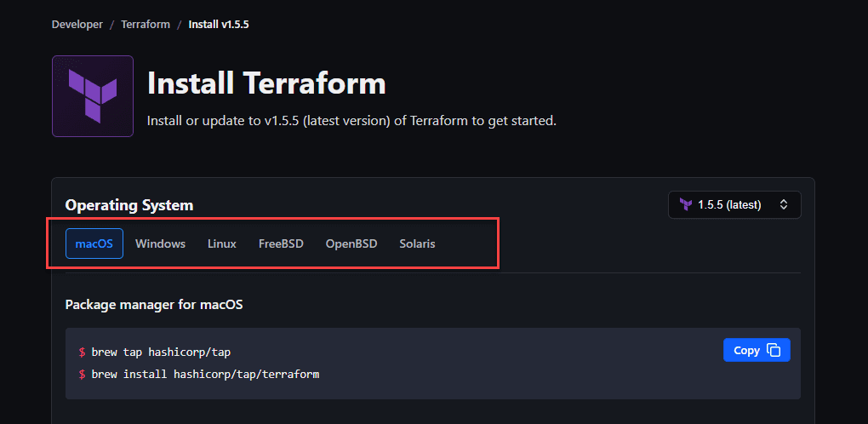Go to the Developer breadcrumb link
The width and height of the screenshot is (868, 424).
pyautogui.click(x=77, y=25)
